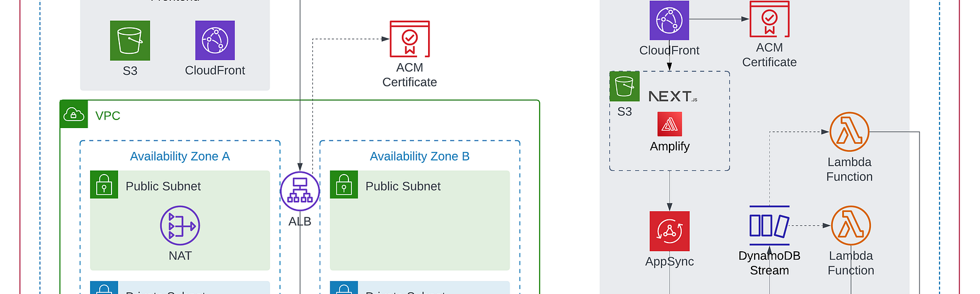980x294 pixels.
Task: Select the 'Lambda Function' label below the Amplify-level Lambda
Action: 850,170
